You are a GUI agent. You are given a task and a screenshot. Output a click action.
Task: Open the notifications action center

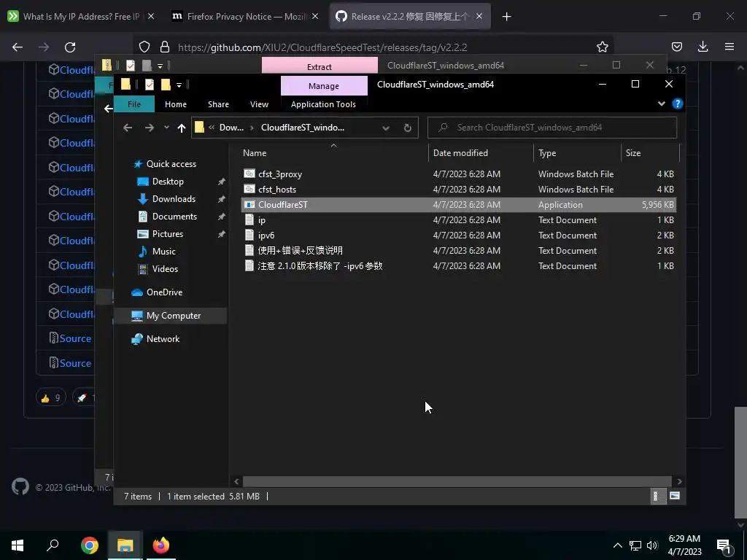724,545
